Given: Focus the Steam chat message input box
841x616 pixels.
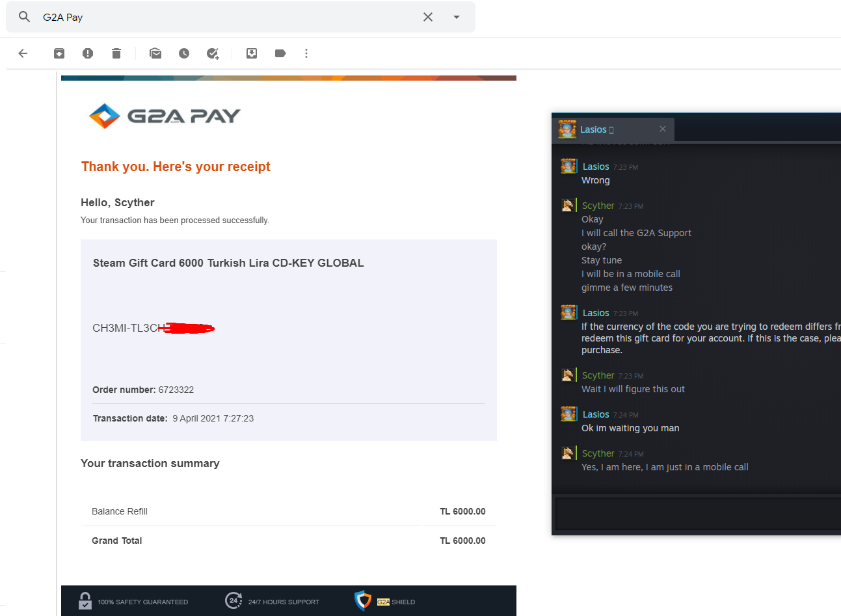Looking at the screenshot, I should tap(698, 514).
